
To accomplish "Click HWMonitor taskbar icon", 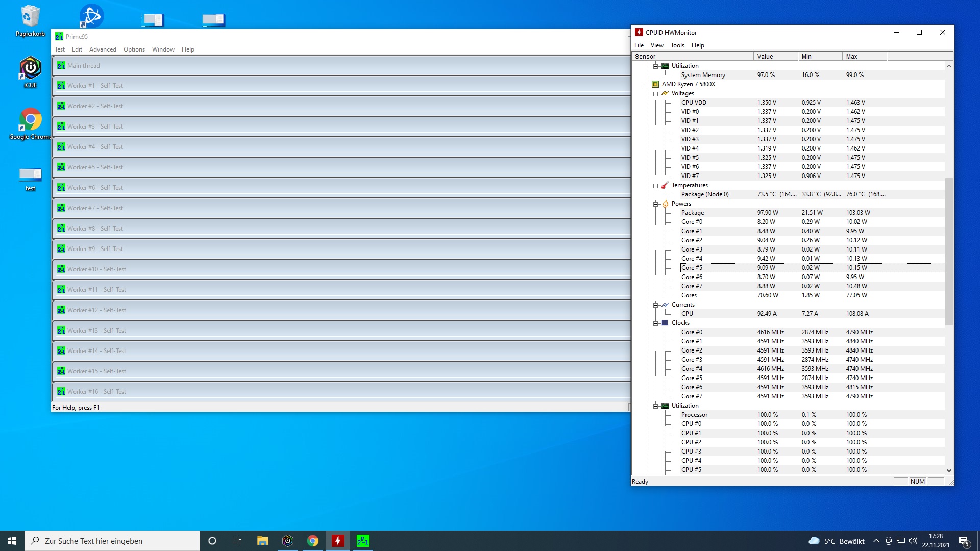I will 337,541.
